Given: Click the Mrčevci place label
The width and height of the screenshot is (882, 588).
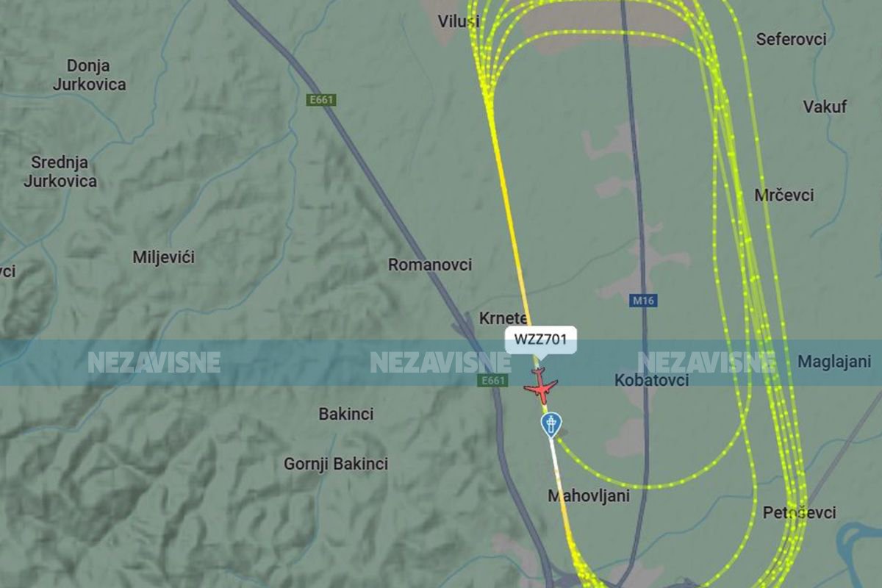Looking at the screenshot, I should point(784,196).
